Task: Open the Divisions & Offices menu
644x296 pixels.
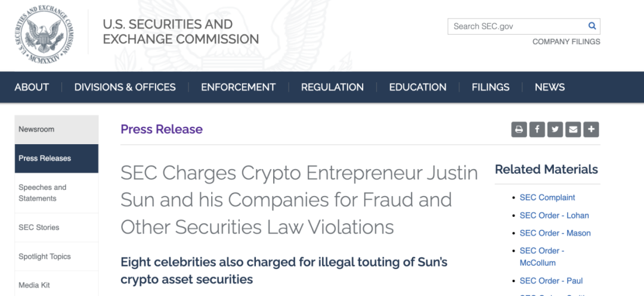Action: point(125,87)
